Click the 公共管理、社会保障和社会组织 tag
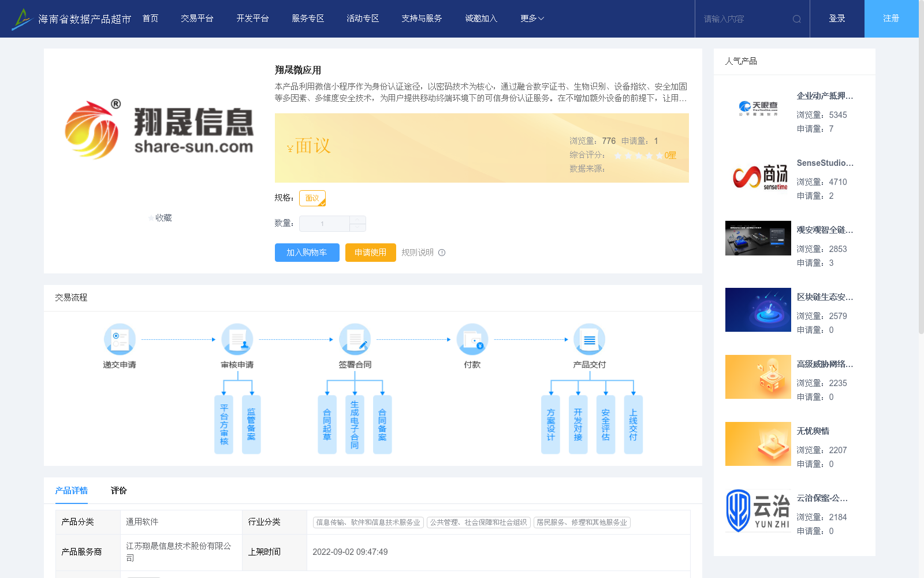Viewport: 924px width, 578px height. (479, 523)
